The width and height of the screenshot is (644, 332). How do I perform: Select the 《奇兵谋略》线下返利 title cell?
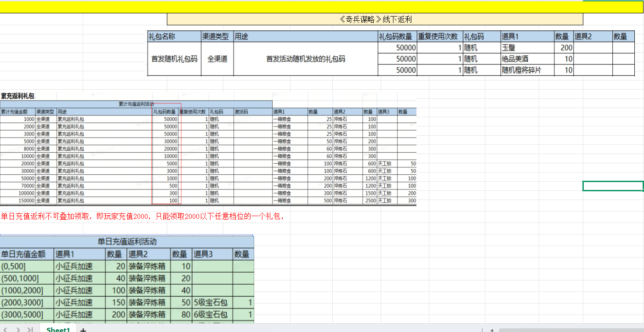375,19
